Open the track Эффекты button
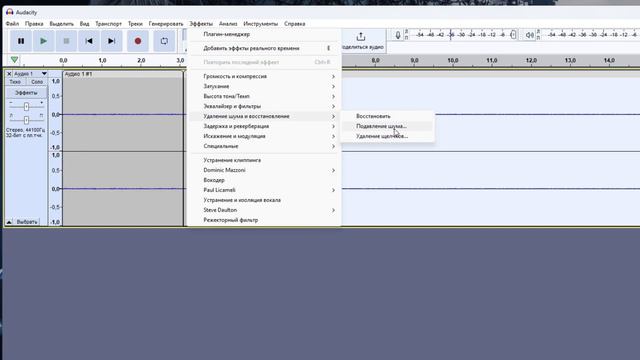 click(x=26, y=93)
